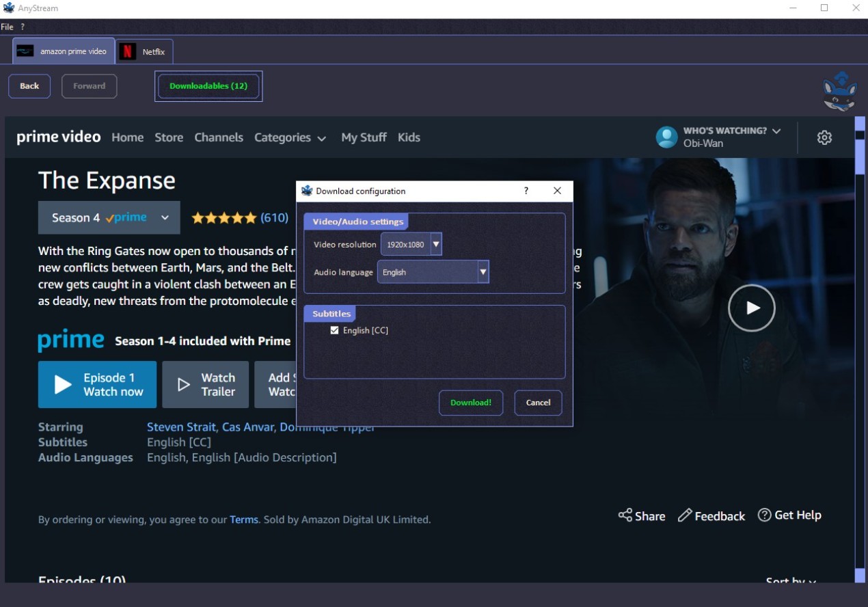Uncheck the English [CC] subtitles checkbox
Image resolution: width=868 pixels, height=607 pixels.
click(x=334, y=330)
